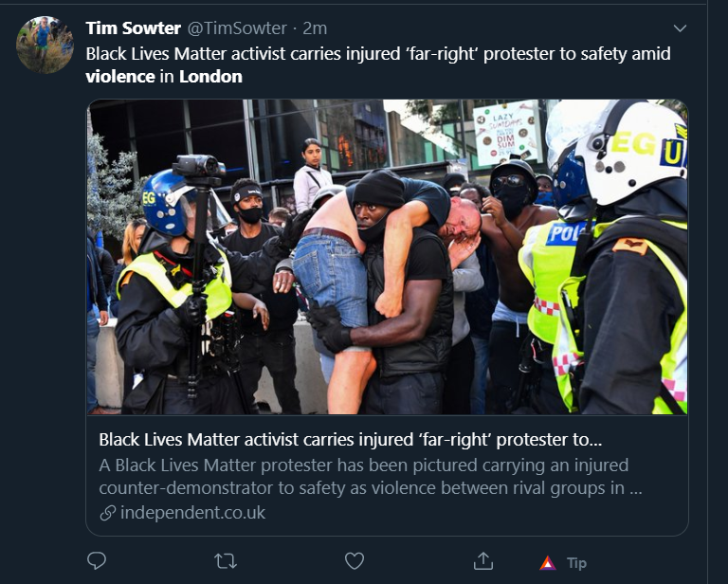Viewport: 728px width, 584px height.
Task: Click the bold 'London' keyword in tweet
Action: point(210,77)
